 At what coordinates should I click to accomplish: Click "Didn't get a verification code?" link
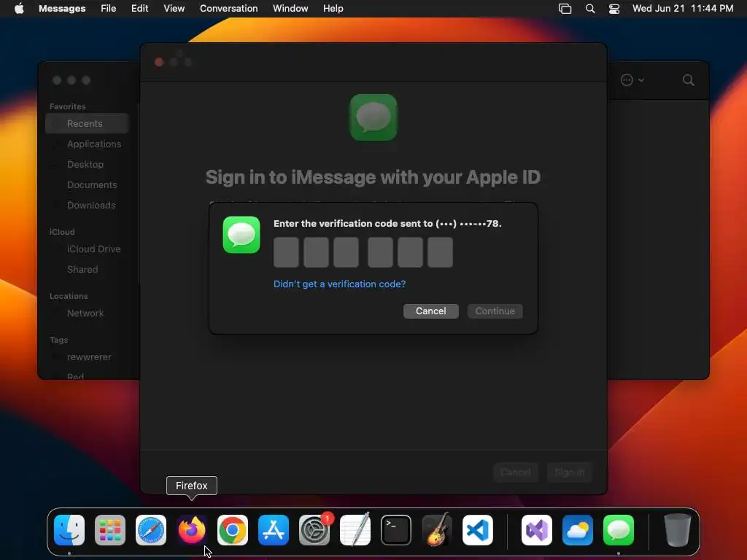340,284
